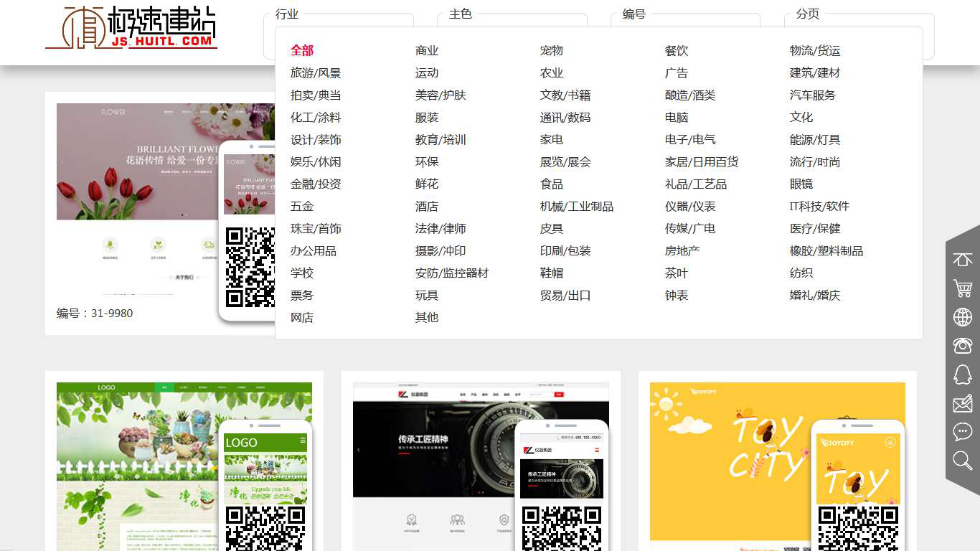The image size is (980, 551).
Task: Select the 法律/律师 option
Action: 440,229
